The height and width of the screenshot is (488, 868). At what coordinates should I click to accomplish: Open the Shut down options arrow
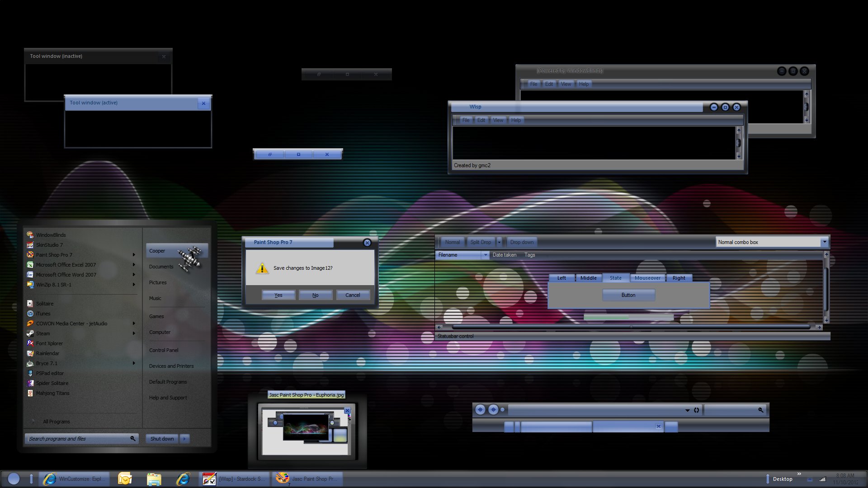[x=184, y=439]
